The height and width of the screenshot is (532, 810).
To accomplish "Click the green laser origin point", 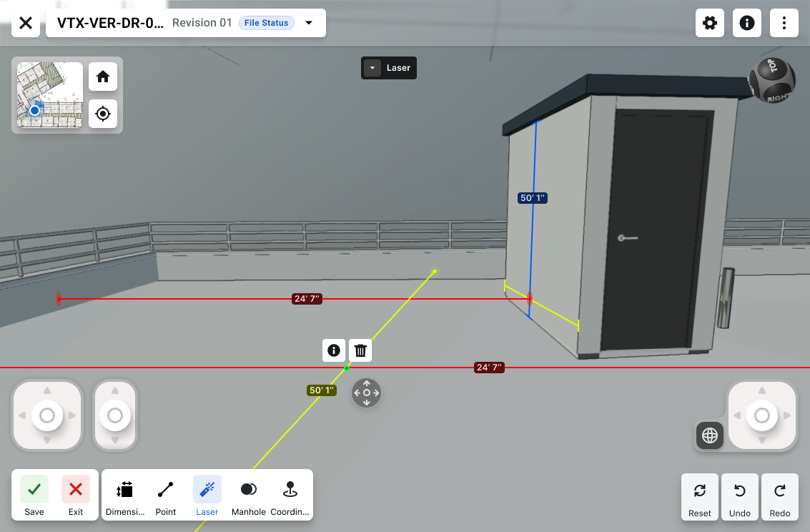I will [x=347, y=368].
